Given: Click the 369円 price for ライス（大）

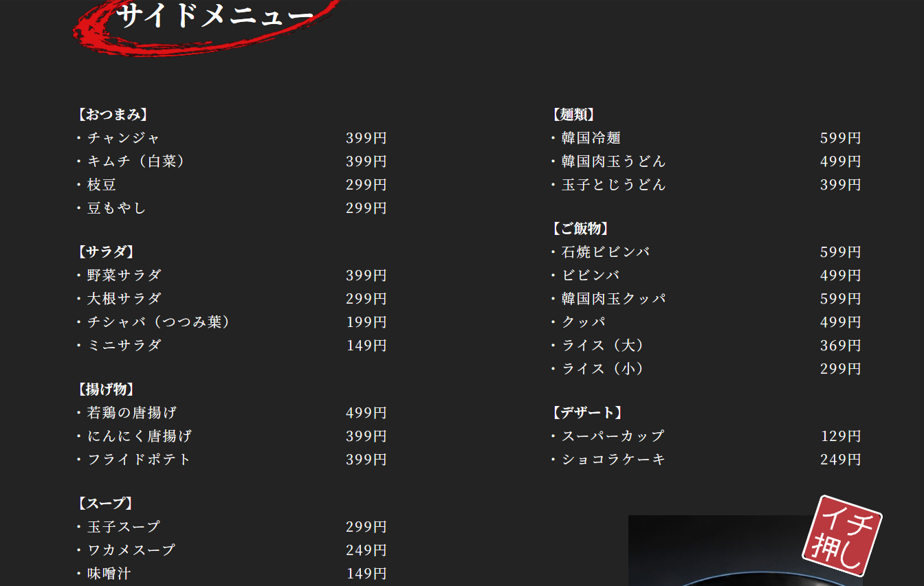Looking at the screenshot, I should click(840, 346).
